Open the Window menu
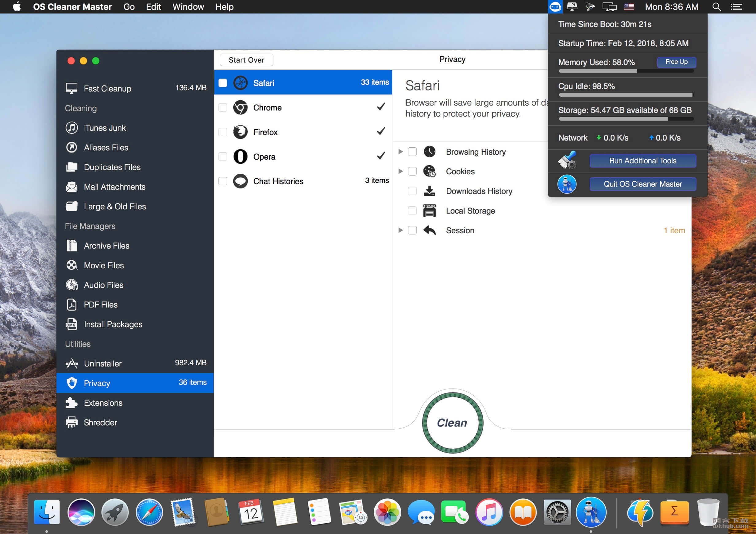756x534 pixels. [x=188, y=6]
